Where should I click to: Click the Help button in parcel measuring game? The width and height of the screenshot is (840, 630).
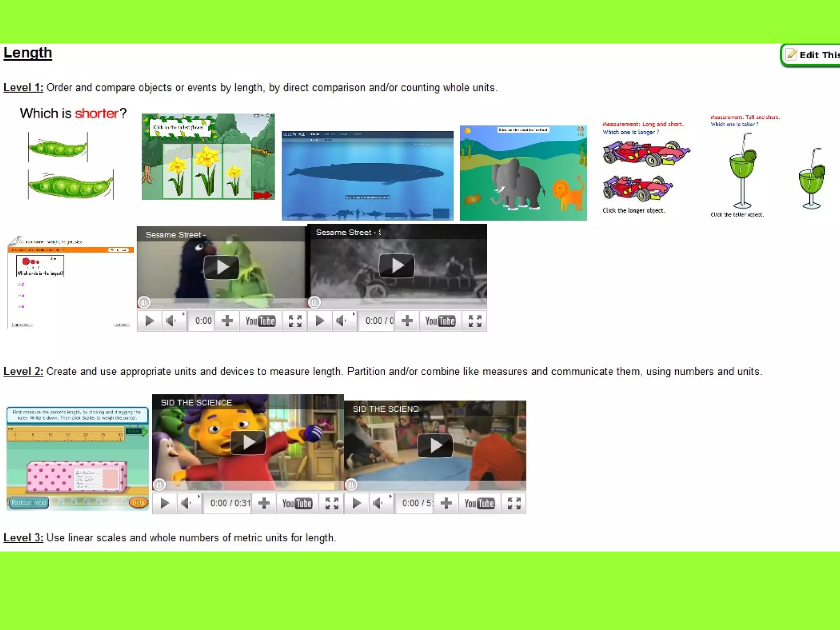tap(138, 502)
